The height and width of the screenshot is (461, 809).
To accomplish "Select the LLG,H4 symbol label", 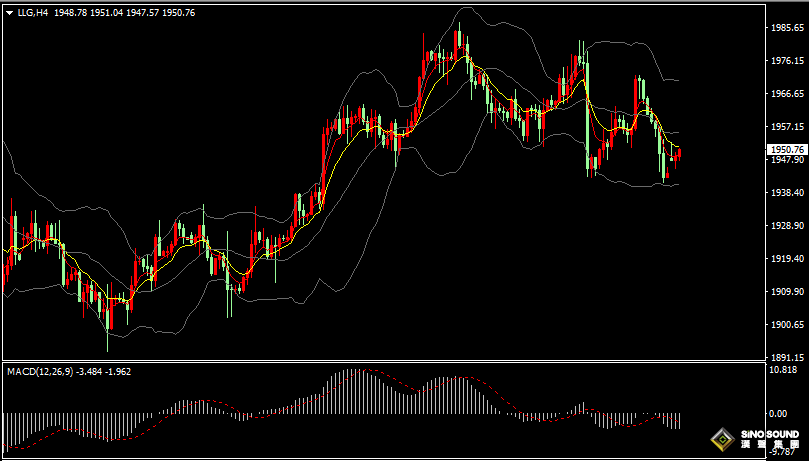I will click(32, 13).
